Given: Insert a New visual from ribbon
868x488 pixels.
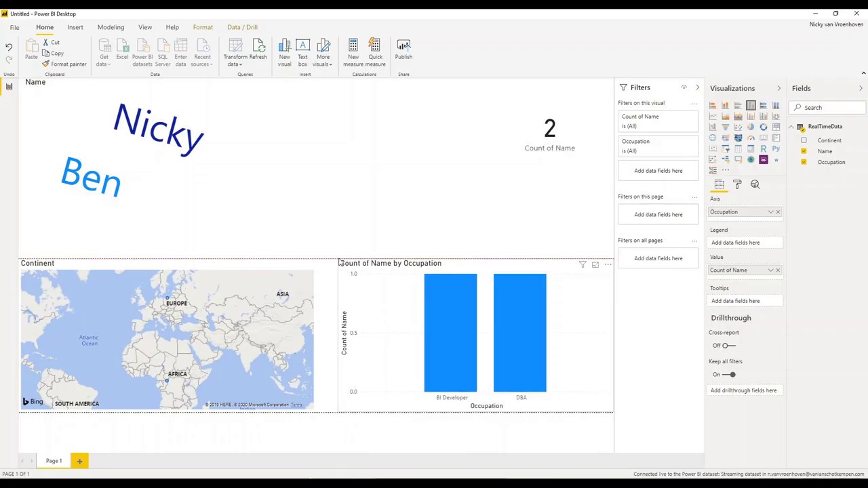Looking at the screenshot, I should pos(284,52).
